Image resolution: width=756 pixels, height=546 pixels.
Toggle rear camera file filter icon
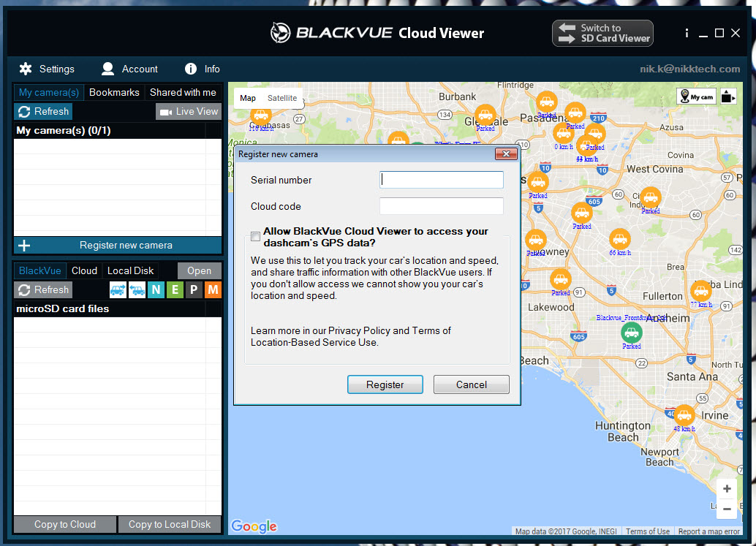click(137, 289)
